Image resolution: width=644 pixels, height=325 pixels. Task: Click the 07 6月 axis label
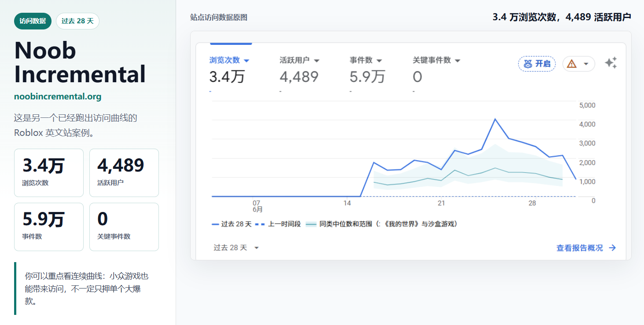[x=257, y=206]
